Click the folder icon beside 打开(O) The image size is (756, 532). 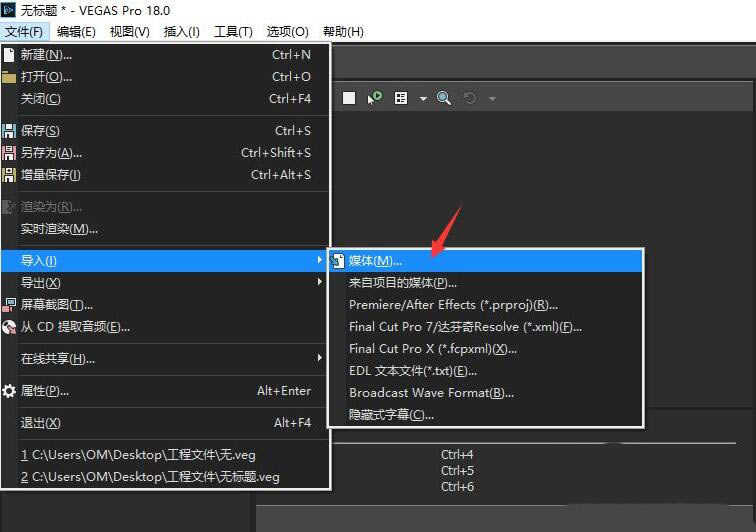coord(9,77)
